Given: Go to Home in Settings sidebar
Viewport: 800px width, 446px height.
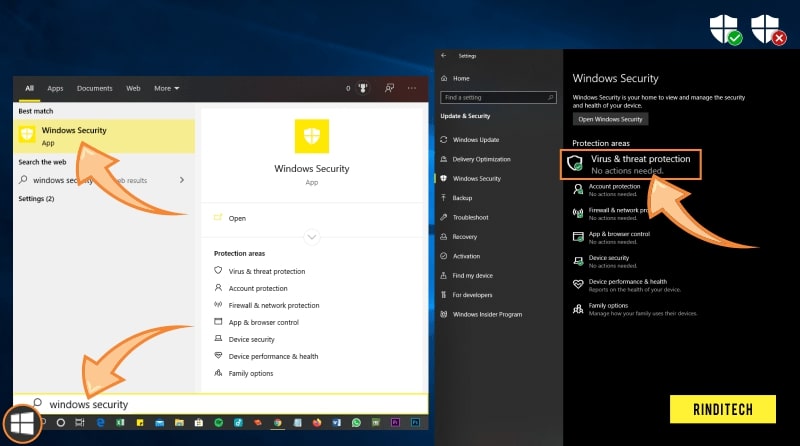Looking at the screenshot, I should (x=455, y=78).
